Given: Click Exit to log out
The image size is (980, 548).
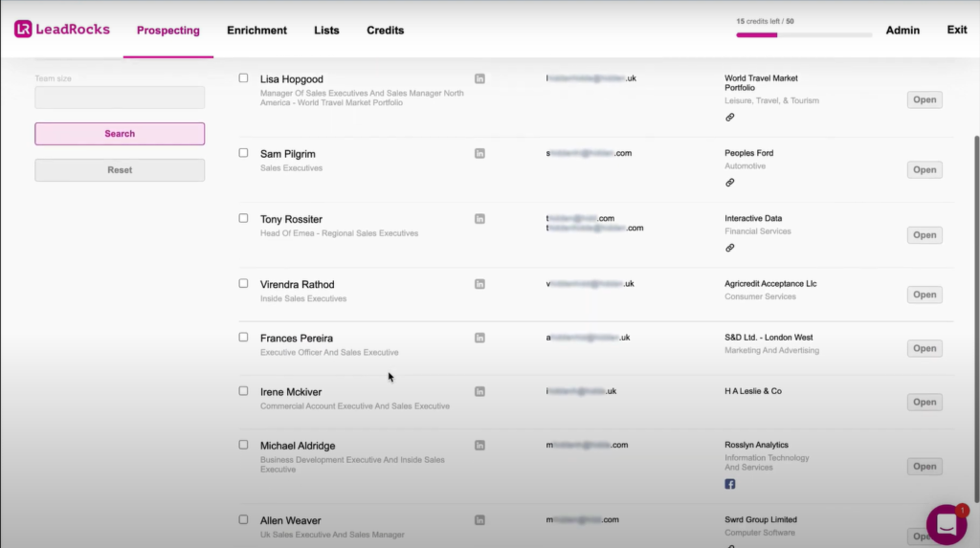Looking at the screenshot, I should [957, 30].
